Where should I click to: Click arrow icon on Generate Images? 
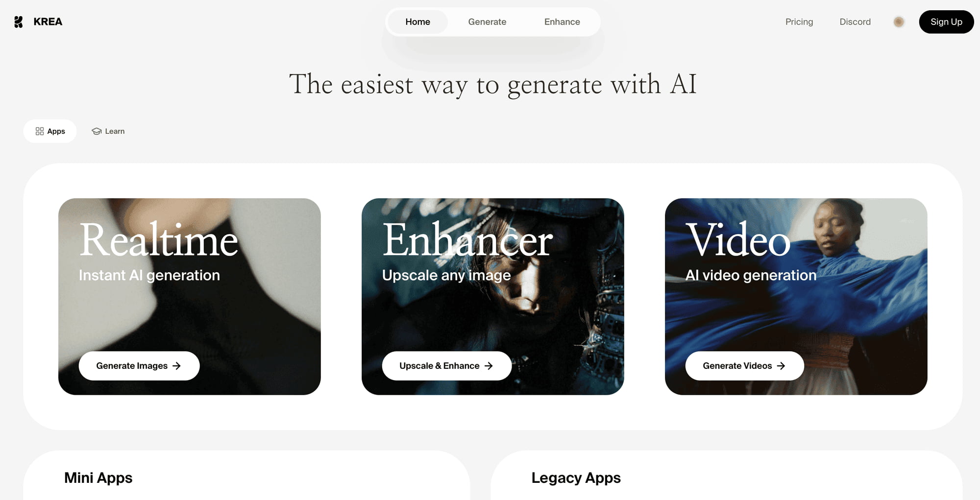pyautogui.click(x=177, y=366)
